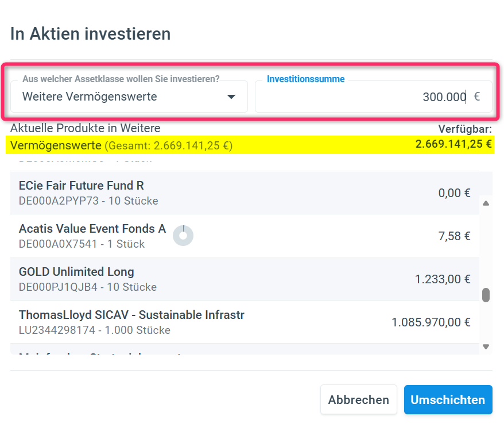Open the Assetklasse dropdown arrow
Viewport: 504px width, 435px height.
coord(231,97)
